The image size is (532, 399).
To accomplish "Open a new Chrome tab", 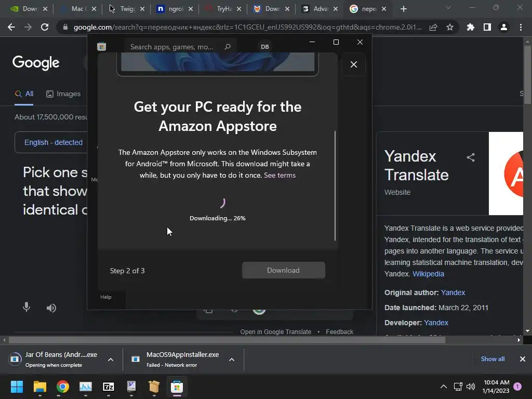I will click(x=403, y=9).
